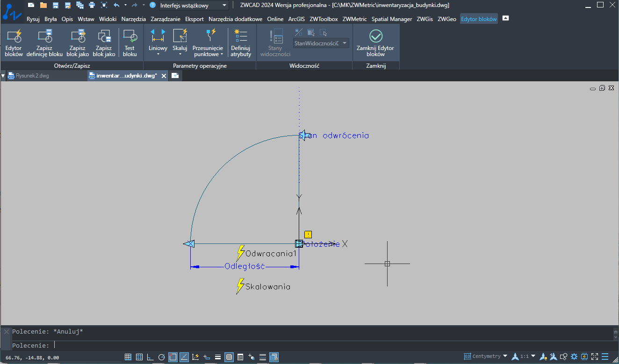Toggle transparency display in status bar

click(229, 357)
